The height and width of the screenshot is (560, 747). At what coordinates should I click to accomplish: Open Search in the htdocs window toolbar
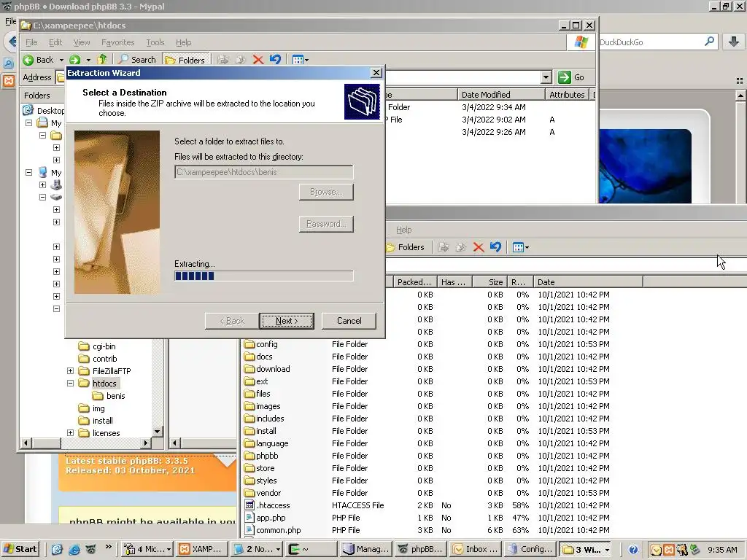(x=137, y=60)
